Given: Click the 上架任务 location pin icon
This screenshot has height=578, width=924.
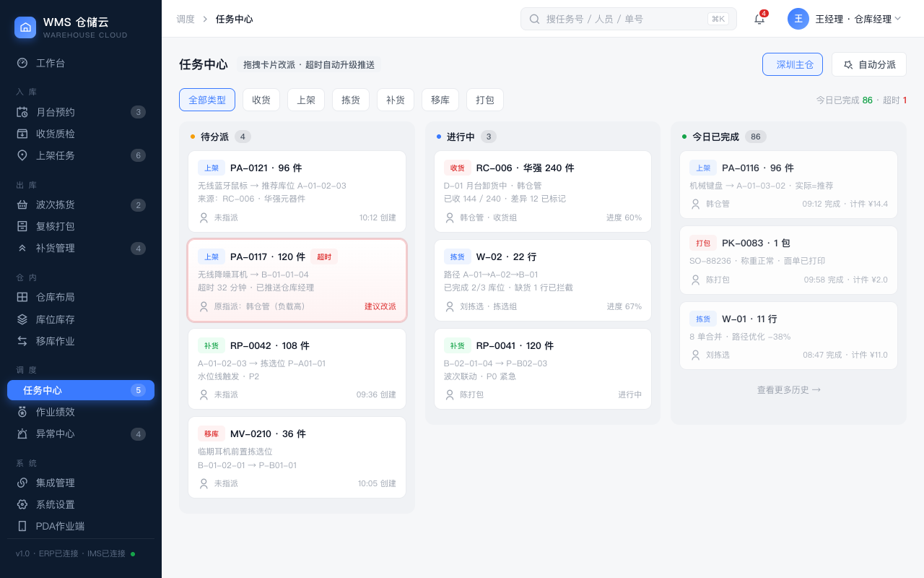Looking at the screenshot, I should point(22,155).
